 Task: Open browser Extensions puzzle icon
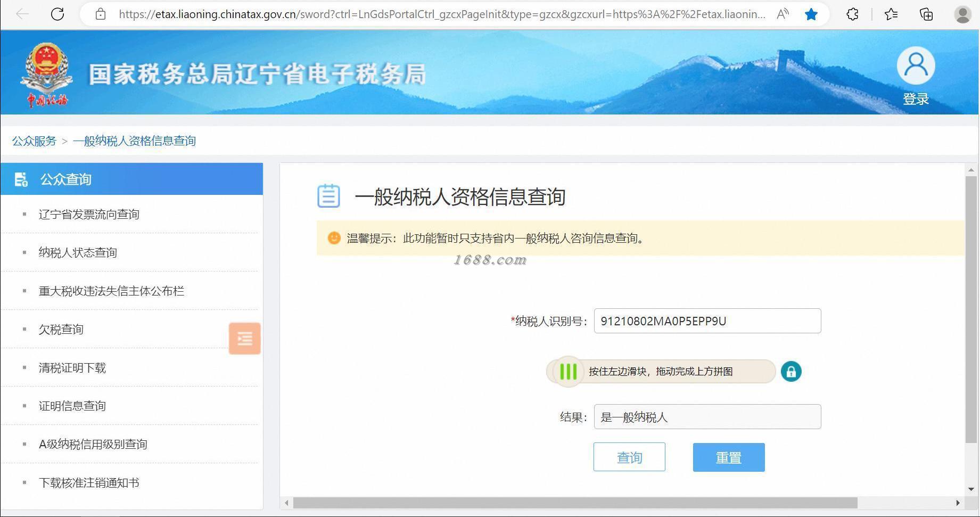[x=852, y=14]
